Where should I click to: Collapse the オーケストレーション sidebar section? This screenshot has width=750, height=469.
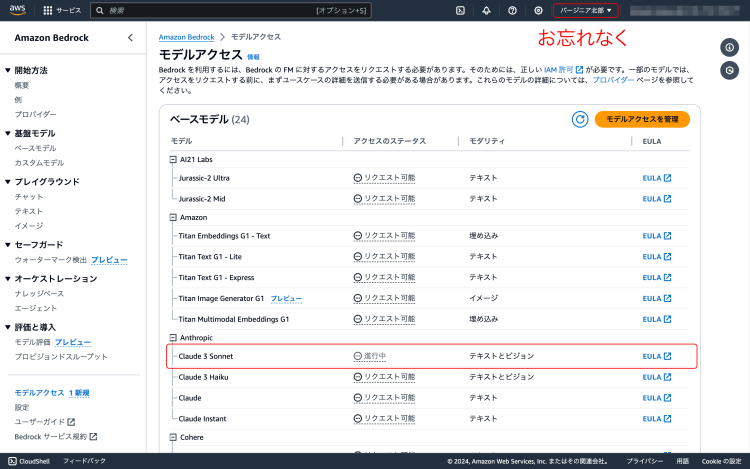[x=8, y=279]
